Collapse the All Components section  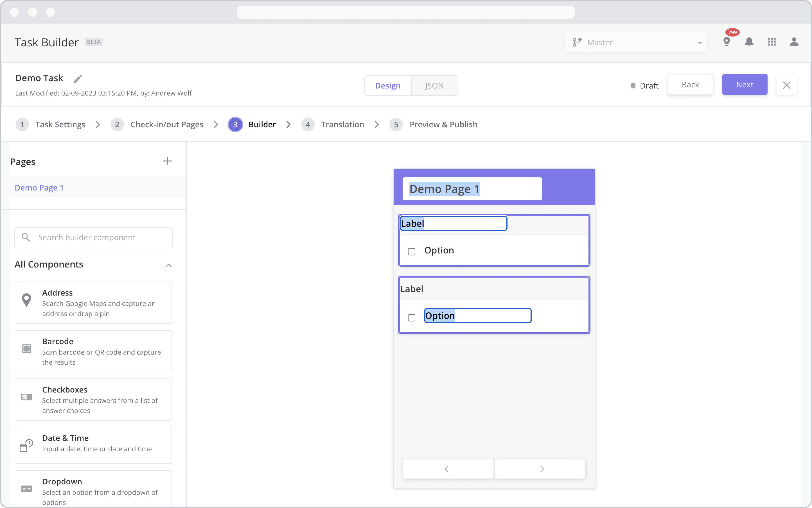(169, 266)
